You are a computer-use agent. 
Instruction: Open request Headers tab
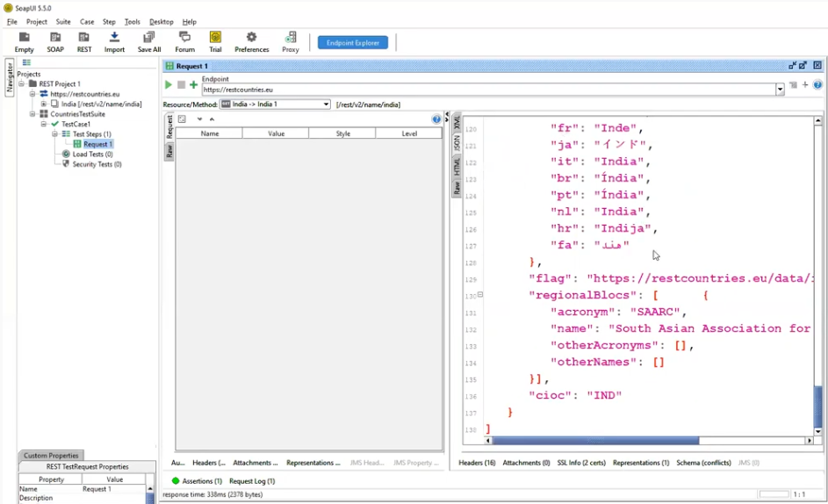pyautogui.click(x=209, y=463)
